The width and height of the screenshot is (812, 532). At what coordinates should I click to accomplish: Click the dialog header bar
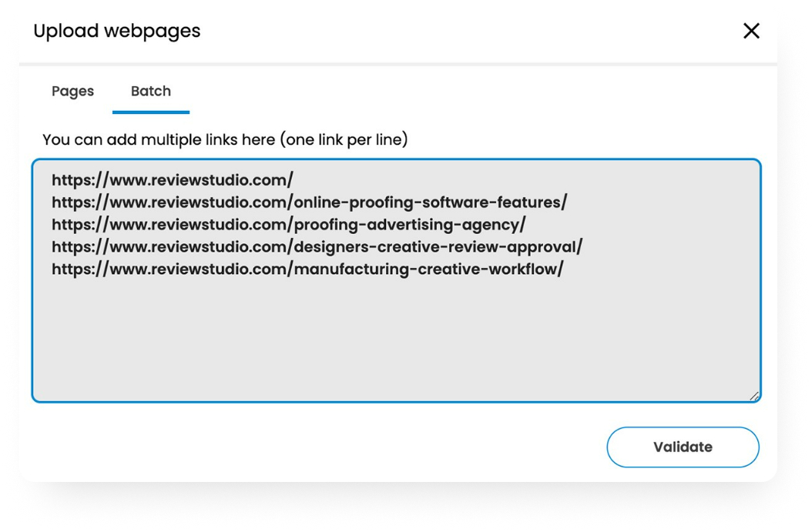[424, 31]
